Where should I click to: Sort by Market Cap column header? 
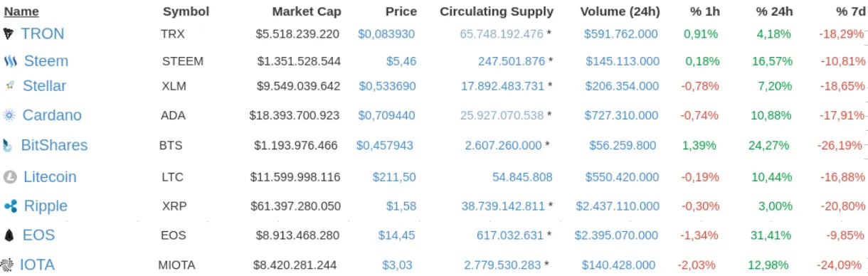pos(307,11)
